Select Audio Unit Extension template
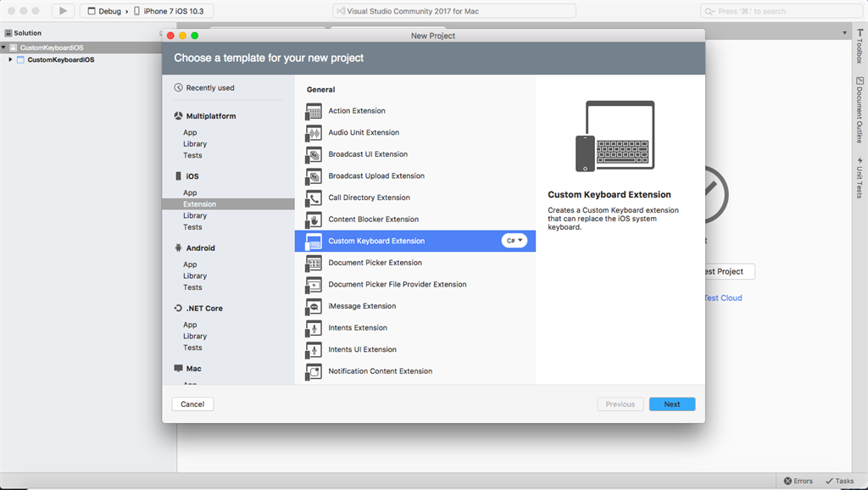 click(415, 133)
